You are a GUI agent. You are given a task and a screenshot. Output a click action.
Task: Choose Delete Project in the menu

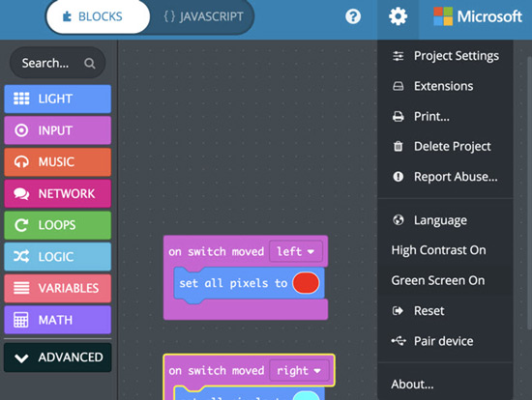[x=445, y=147]
